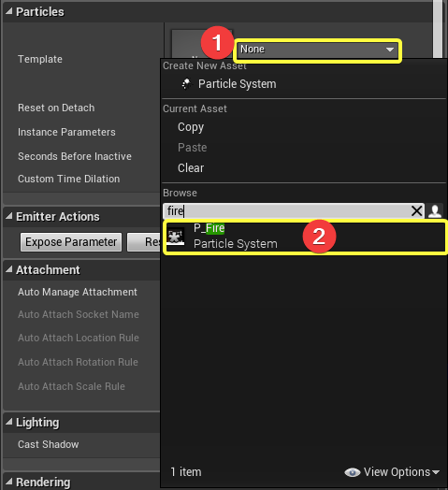Screen dimensions: 448x490
Task: Select the P_Fire particle system result
Action: tap(305, 237)
